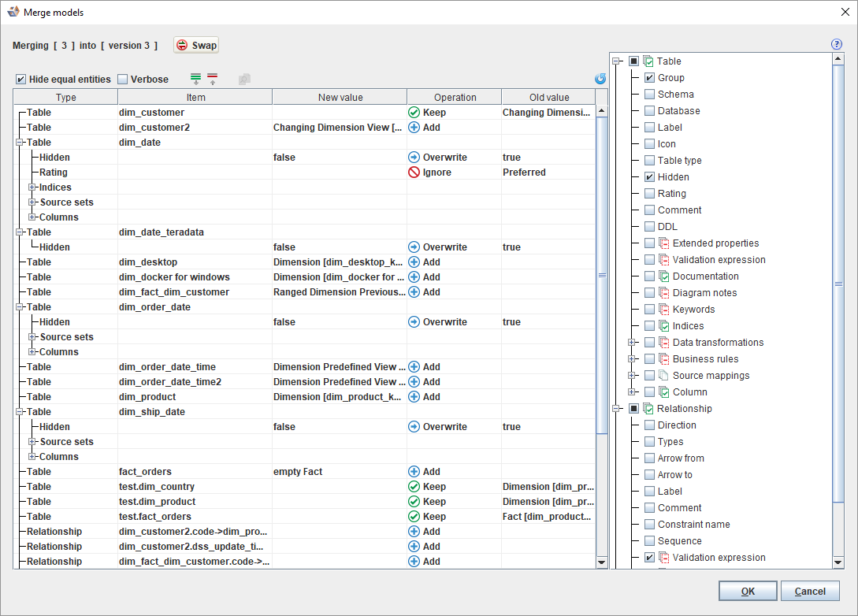Sort by the Operation column header
Image resolution: width=858 pixels, height=616 pixels.
coord(455,98)
